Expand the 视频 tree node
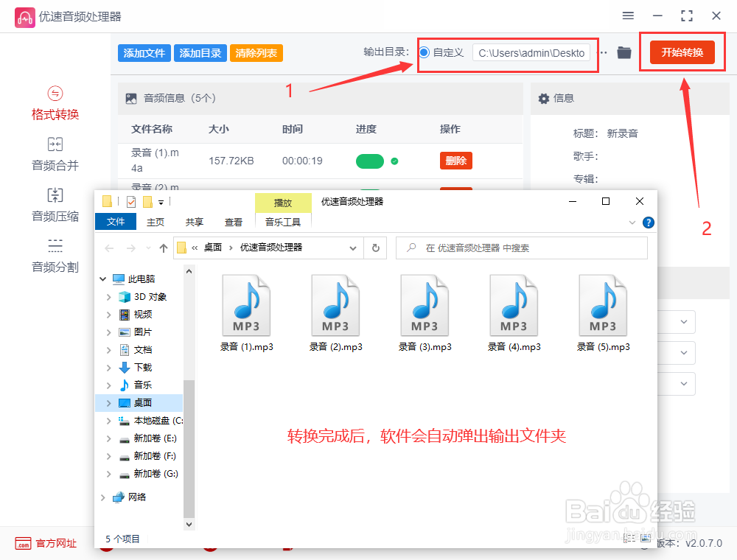 (108, 315)
